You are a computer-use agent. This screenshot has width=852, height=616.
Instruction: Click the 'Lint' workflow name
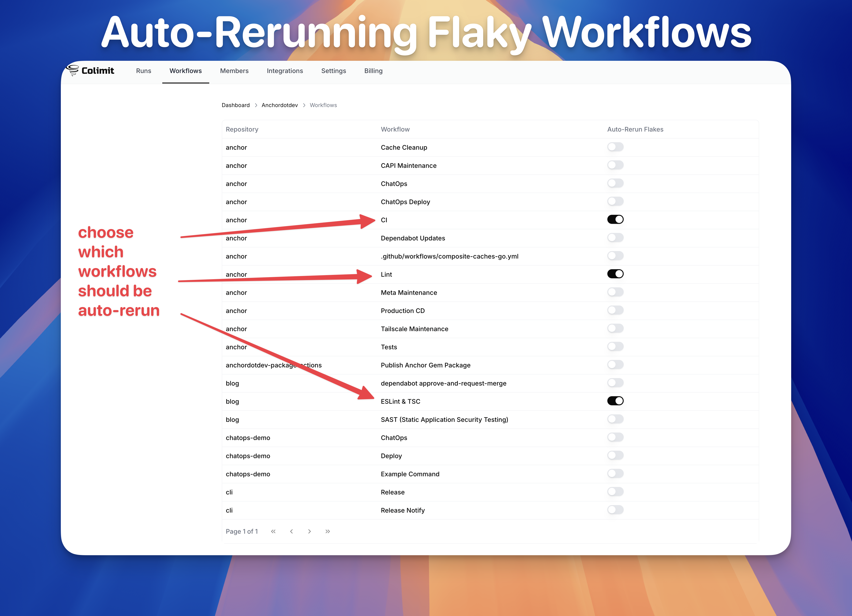click(x=386, y=274)
